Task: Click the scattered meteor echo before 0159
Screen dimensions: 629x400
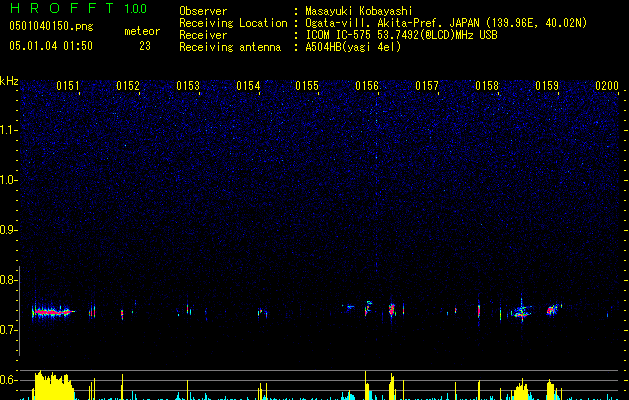Action: click(521, 312)
